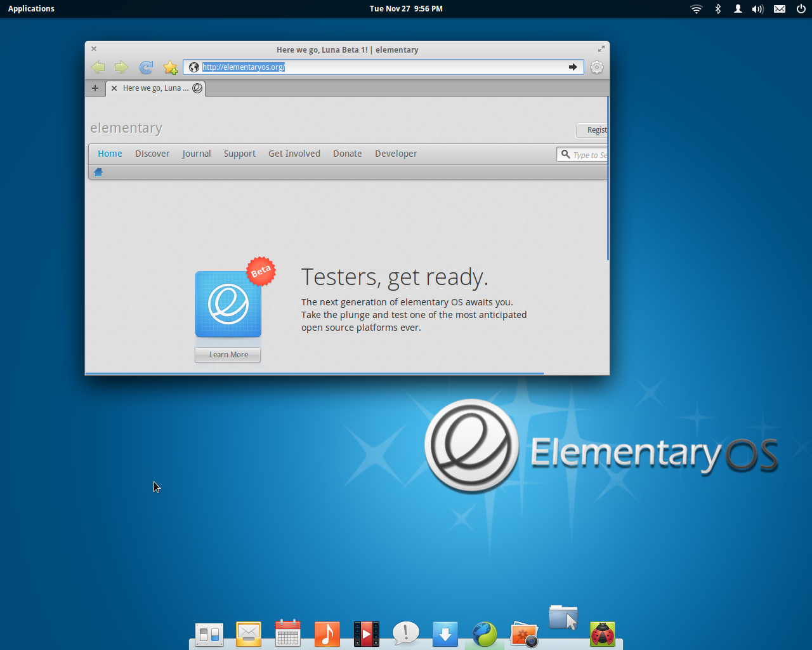Image resolution: width=812 pixels, height=650 pixels.
Task: Open the mail messages indicator
Action: click(x=780, y=9)
